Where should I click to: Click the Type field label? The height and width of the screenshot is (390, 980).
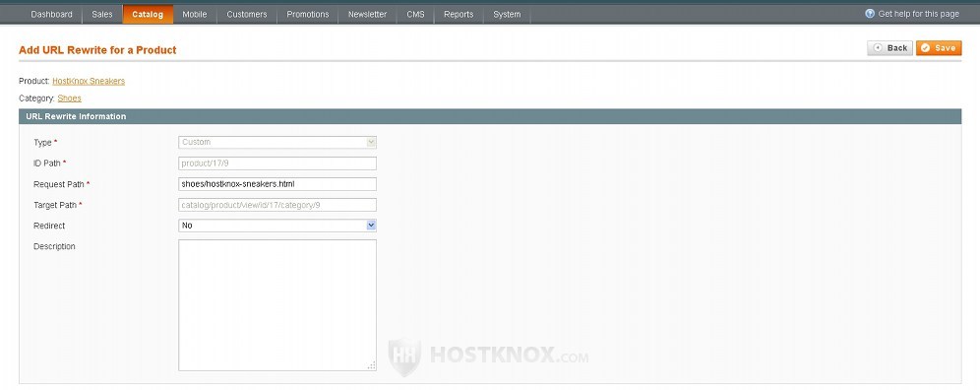45,143
